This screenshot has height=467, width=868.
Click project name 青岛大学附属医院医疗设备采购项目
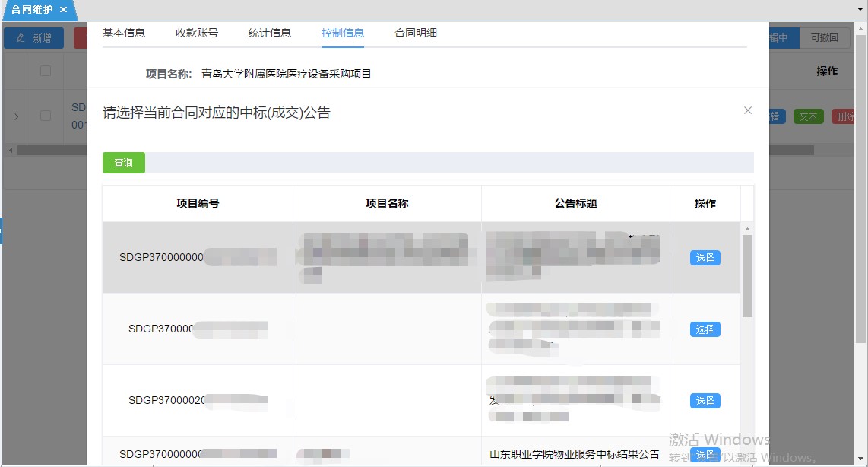pyautogui.click(x=287, y=74)
